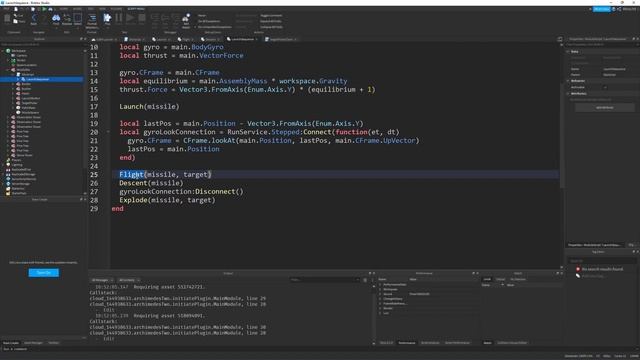Click the blue Turn On button in Team Create
640x360 pixels.
(x=44, y=273)
